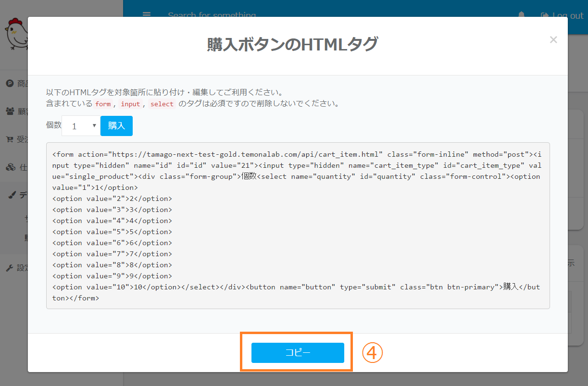
Task: Toggle the hamburger menu icon
Action: pyautogui.click(x=147, y=15)
